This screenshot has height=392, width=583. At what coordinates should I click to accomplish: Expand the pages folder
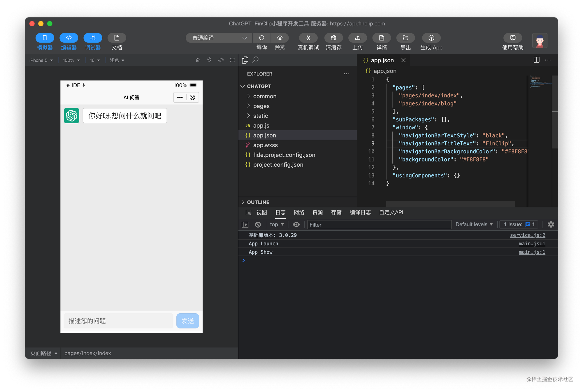point(298,106)
